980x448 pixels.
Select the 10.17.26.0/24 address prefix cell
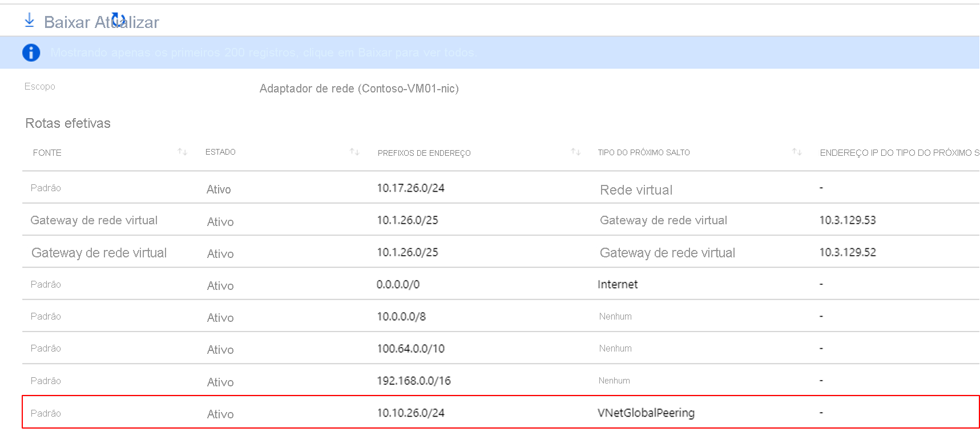pos(410,188)
